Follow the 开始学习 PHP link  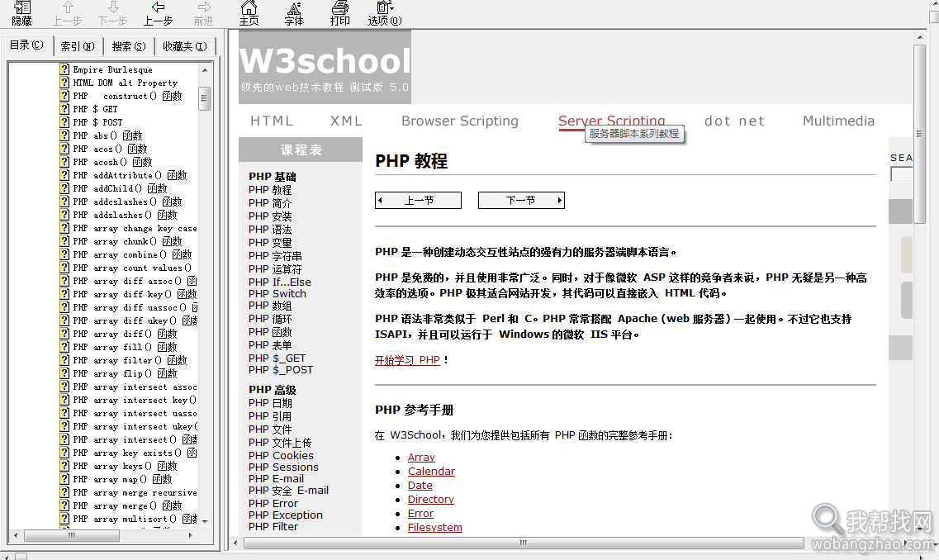coord(407,360)
